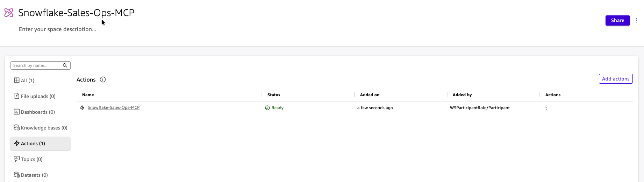Click the Actions section heading
Screen dimensions: 644x182
[86, 80]
